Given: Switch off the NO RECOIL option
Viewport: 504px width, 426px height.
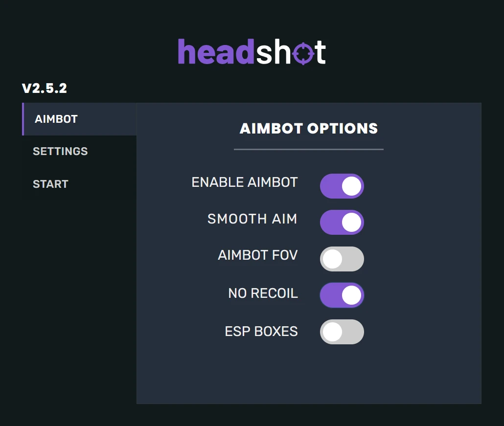Looking at the screenshot, I should point(342,295).
